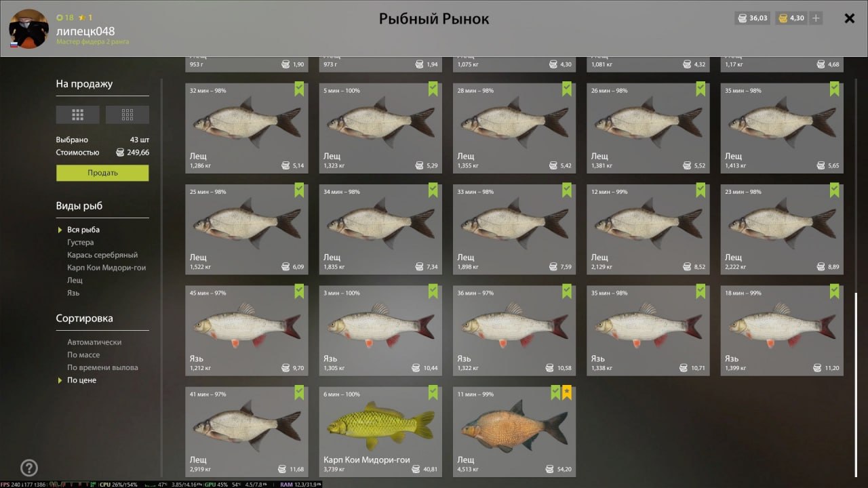Sort by По времени вылова

pos(102,367)
